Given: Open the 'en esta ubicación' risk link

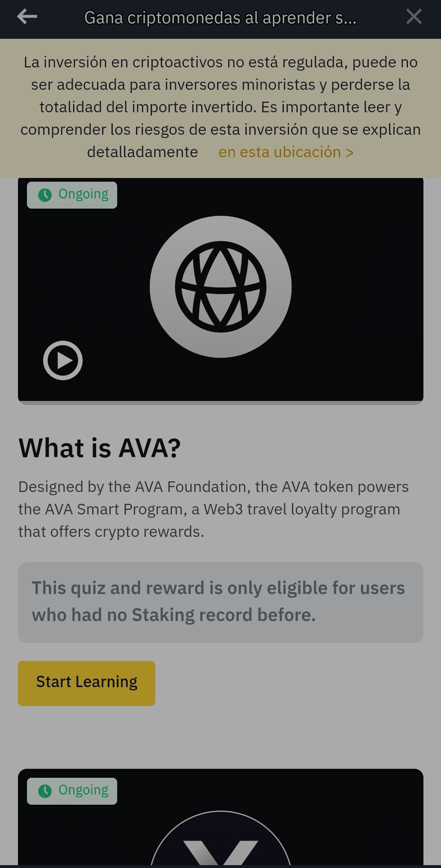Looking at the screenshot, I should (x=280, y=152).
